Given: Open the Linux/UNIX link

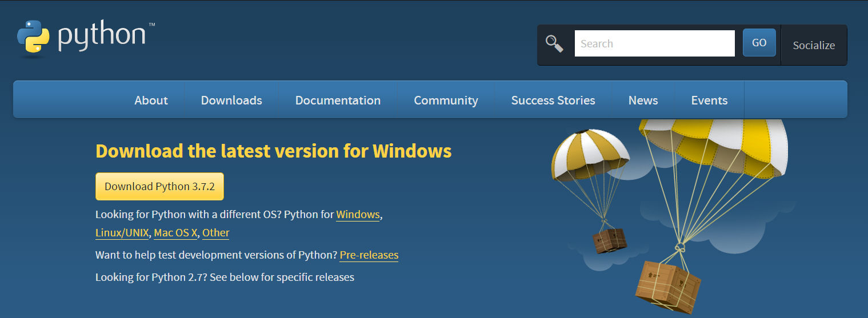Looking at the screenshot, I should point(122,232).
